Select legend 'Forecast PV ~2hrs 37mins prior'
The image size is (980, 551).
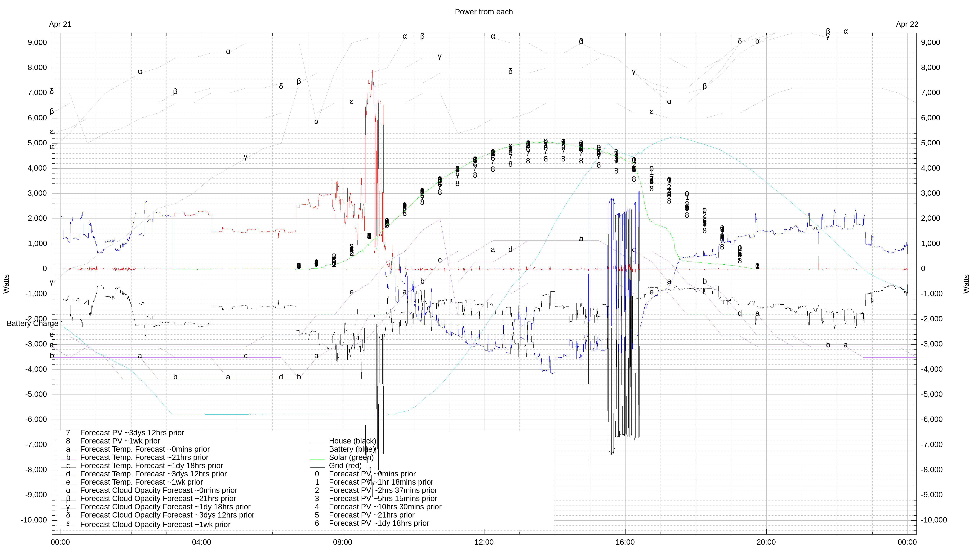[383, 491]
